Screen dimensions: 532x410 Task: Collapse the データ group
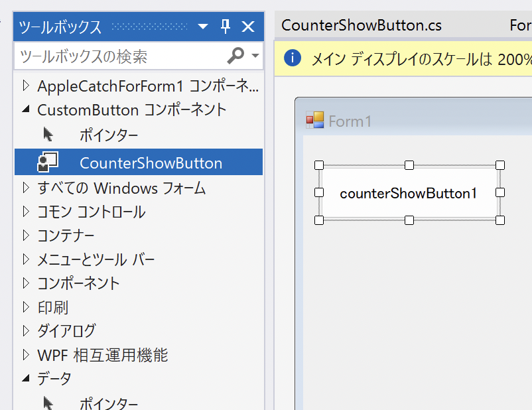(26, 377)
